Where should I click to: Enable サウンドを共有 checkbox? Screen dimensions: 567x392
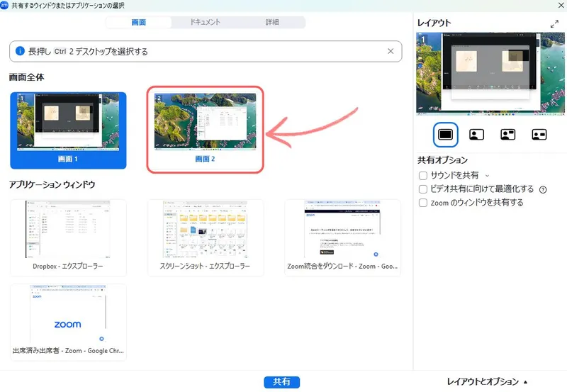[x=423, y=175]
